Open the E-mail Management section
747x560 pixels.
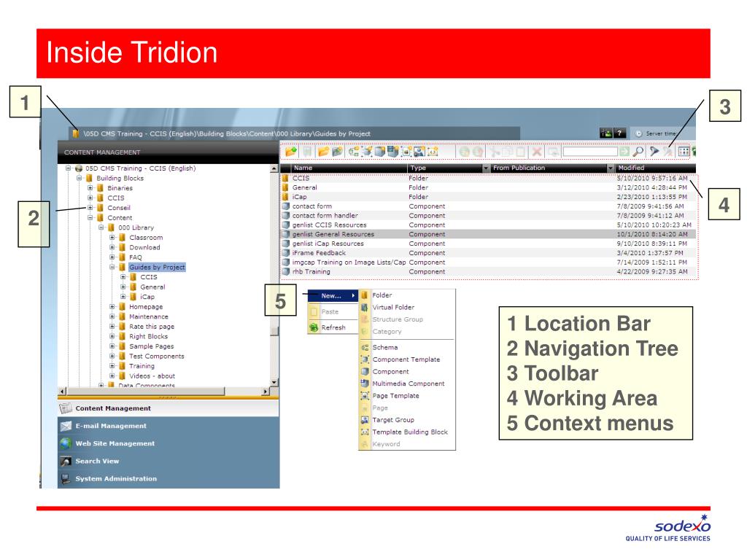(x=169, y=426)
